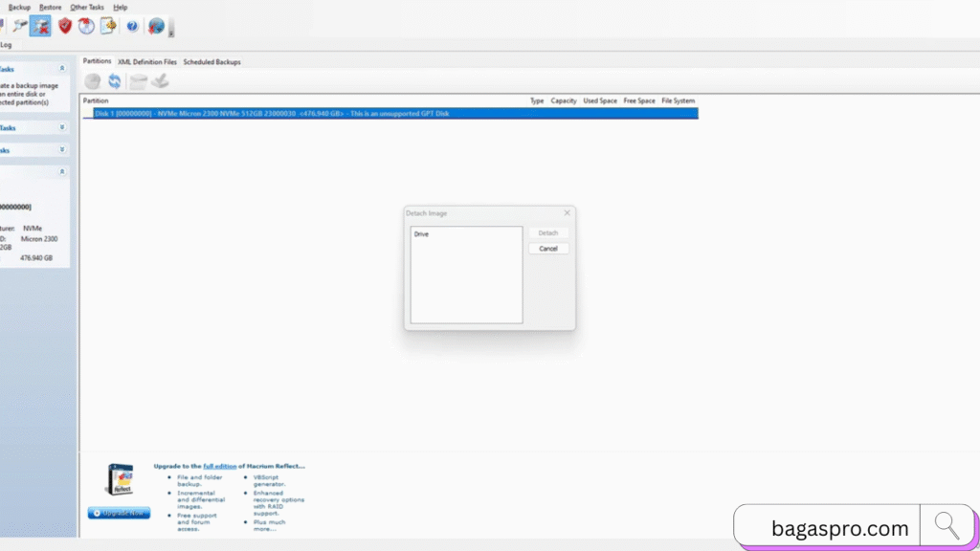This screenshot has width=980, height=551.
Task: Click the globe web-link toolbar icon
Action: [155, 26]
